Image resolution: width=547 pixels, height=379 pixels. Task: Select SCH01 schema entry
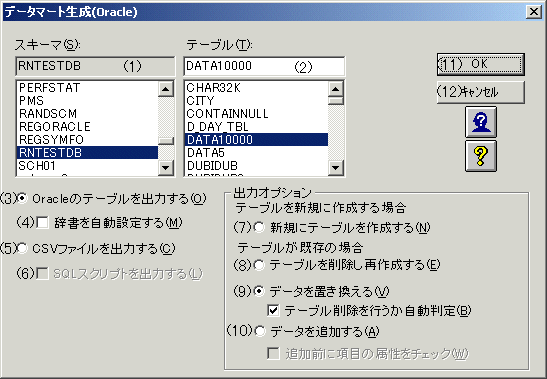click(87, 165)
